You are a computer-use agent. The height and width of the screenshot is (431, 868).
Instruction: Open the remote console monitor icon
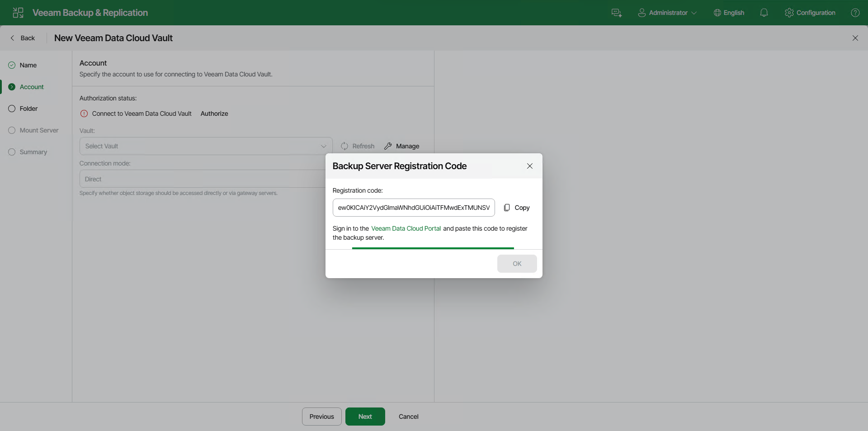click(x=617, y=13)
